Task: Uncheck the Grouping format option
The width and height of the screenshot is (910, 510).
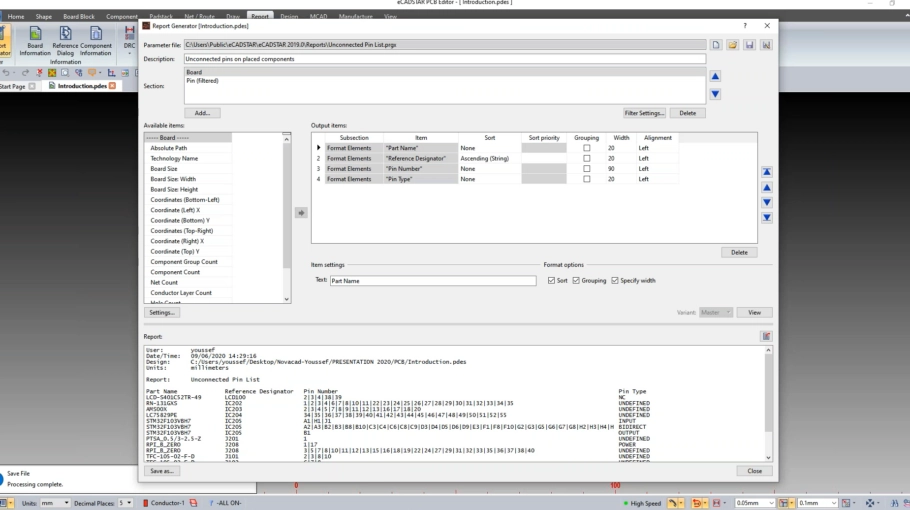Action: click(x=576, y=280)
